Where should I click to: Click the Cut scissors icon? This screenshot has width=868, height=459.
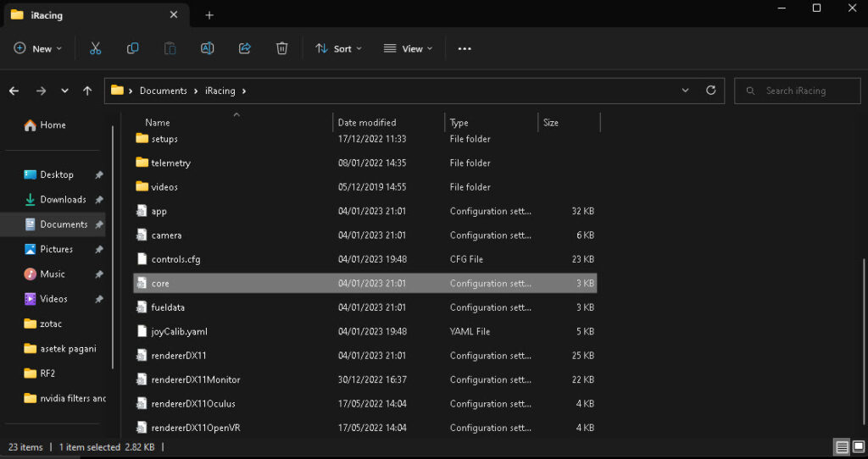click(x=96, y=48)
